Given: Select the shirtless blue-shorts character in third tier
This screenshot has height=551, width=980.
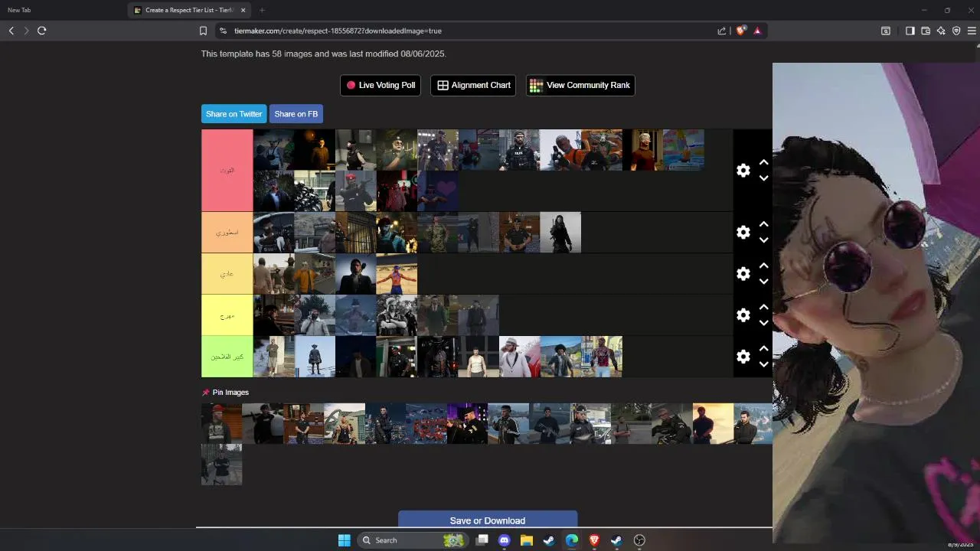Looking at the screenshot, I should 397,274.
